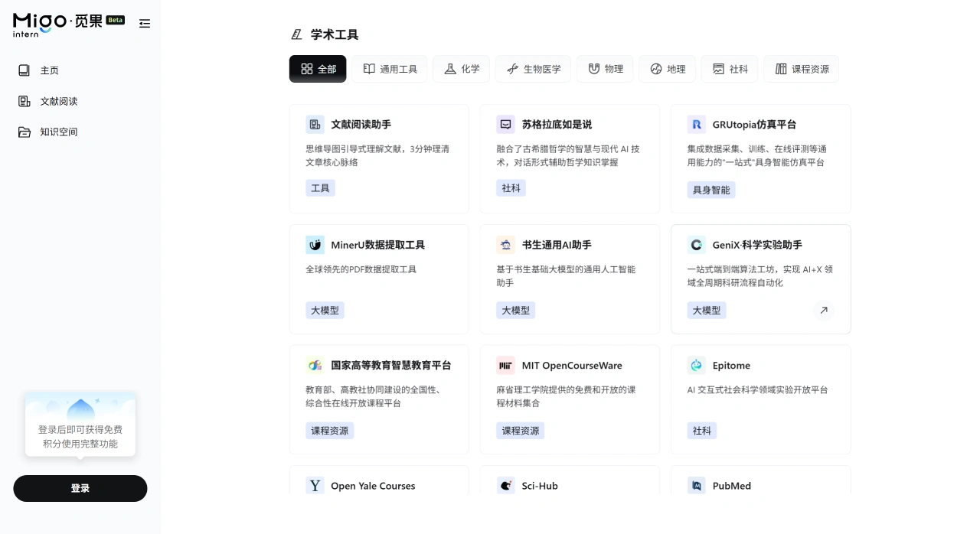Screen dimensions: 980x534
Task: Open the GeniX·科学实验助手 title
Action: (757, 245)
